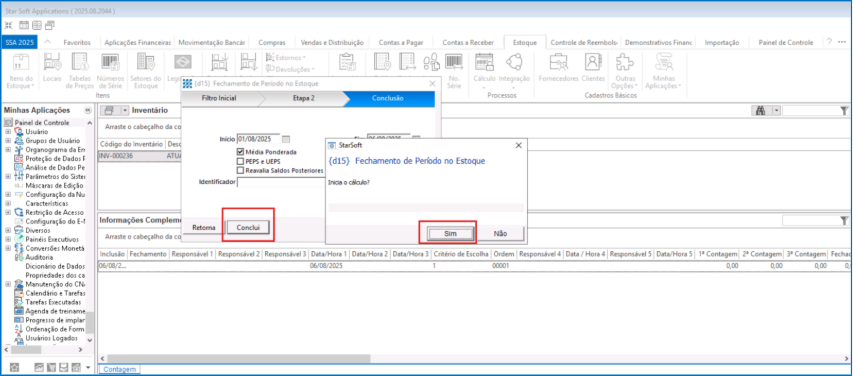Click the Setores do Estoque ribbon icon
The height and width of the screenshot is (376, 853).
coord(146,71)
